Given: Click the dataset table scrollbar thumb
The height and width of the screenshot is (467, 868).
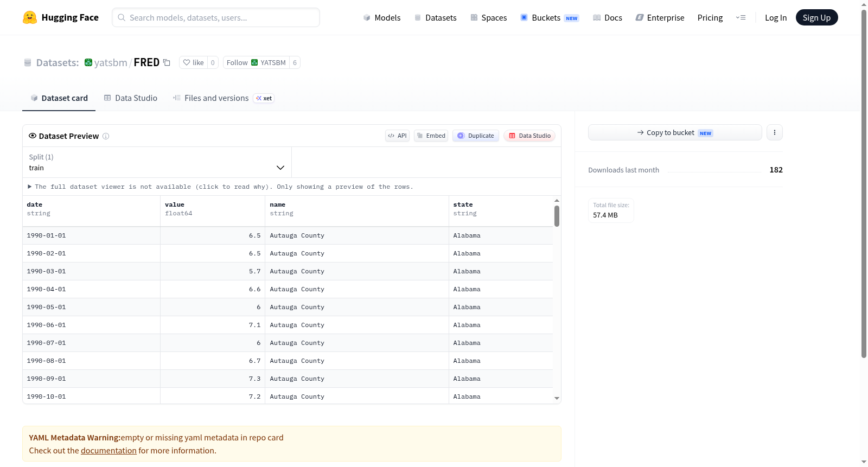Looking at the screenshot, I should pos(557,216).
